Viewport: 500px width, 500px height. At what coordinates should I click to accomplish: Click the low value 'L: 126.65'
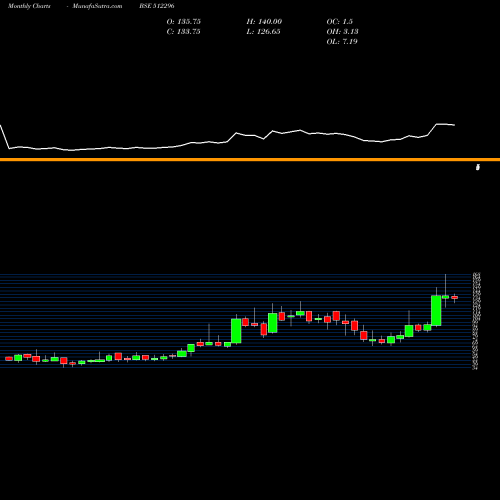point(263,32)
